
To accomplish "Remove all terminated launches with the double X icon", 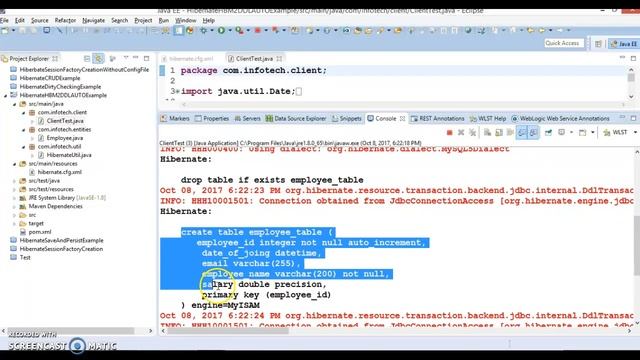I will point(472,133).
